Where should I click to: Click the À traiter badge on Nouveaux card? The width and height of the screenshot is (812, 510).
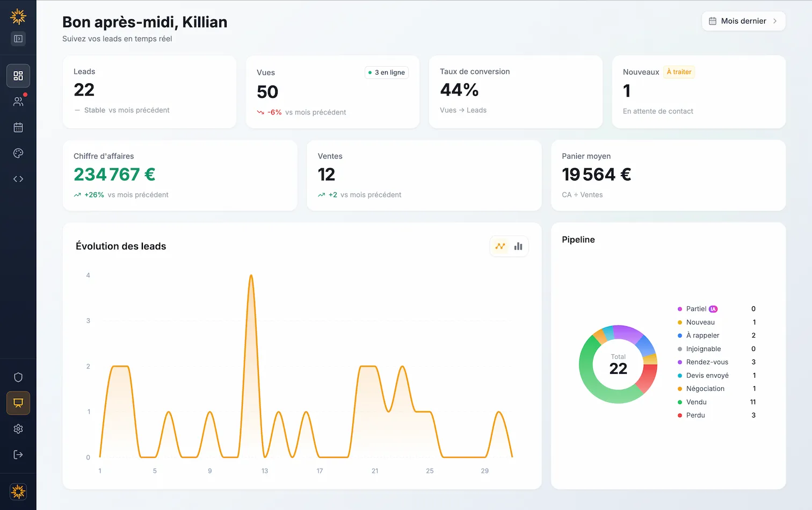(x=679, y=71)
